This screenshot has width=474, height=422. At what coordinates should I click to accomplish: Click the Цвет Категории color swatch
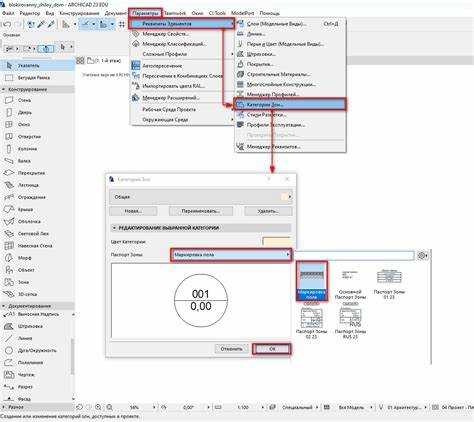click(x=276, y=241)
